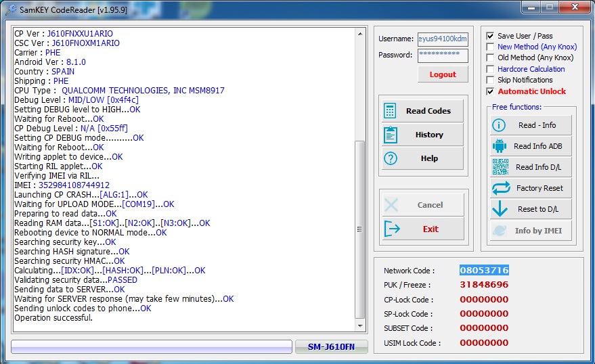
Task: Enable Old Method (Any Knox) checkbox
Action: pos(490,58)
